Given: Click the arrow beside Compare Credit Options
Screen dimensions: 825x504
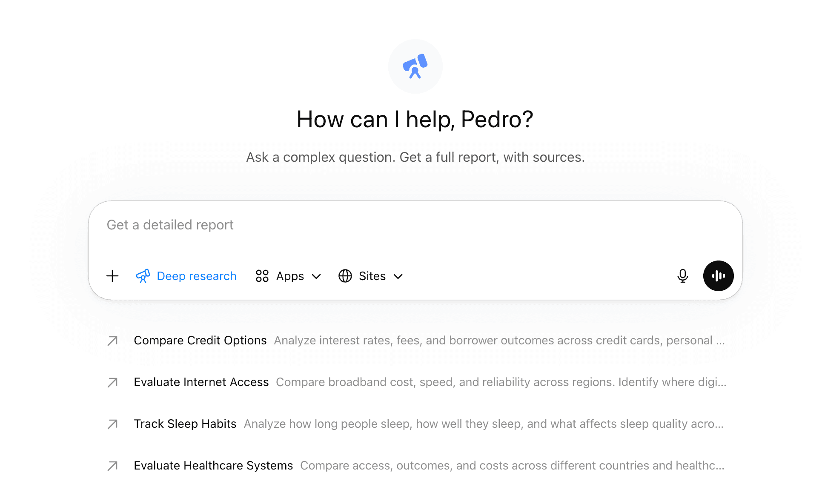Looking at the screenshot, I should click(112, 341).
